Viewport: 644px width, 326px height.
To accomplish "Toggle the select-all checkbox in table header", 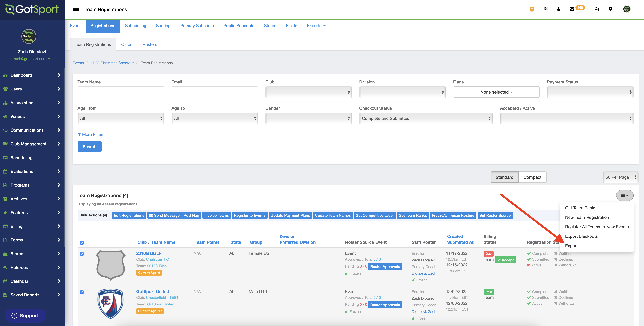I will (x=82, y=243).
